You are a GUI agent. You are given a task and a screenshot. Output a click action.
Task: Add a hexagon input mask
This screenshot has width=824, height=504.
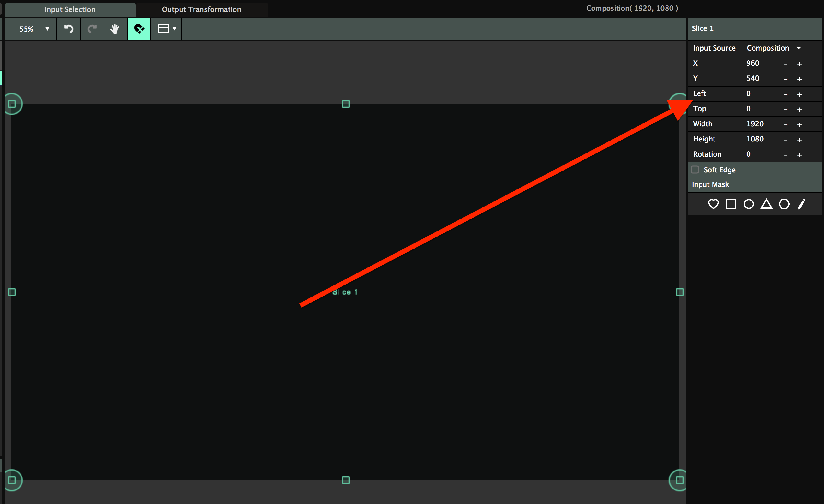(784, 204)
